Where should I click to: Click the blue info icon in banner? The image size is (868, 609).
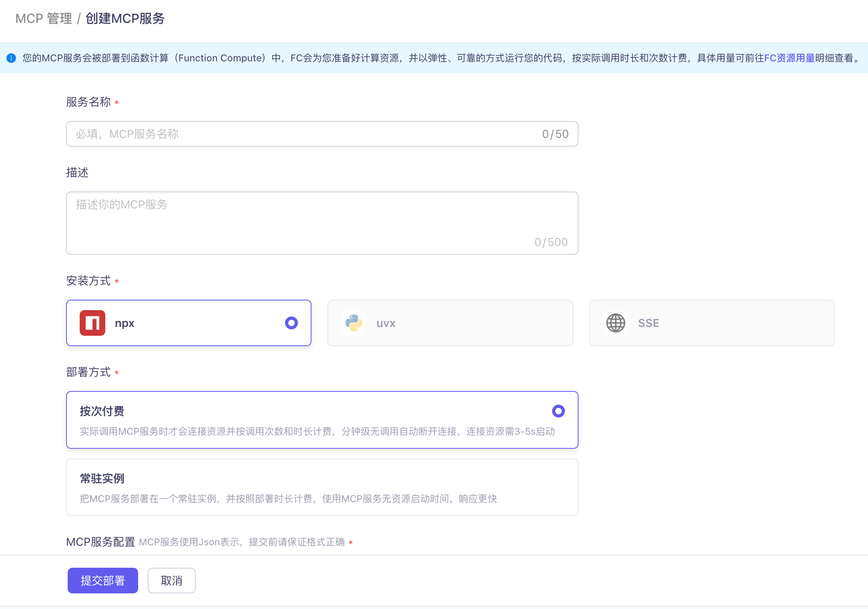11,58
